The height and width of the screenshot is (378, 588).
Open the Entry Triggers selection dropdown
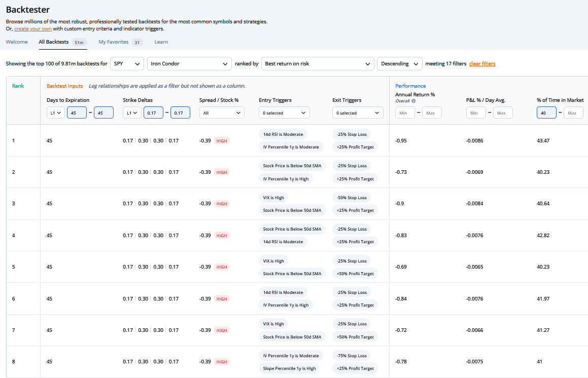click(284, 113)
